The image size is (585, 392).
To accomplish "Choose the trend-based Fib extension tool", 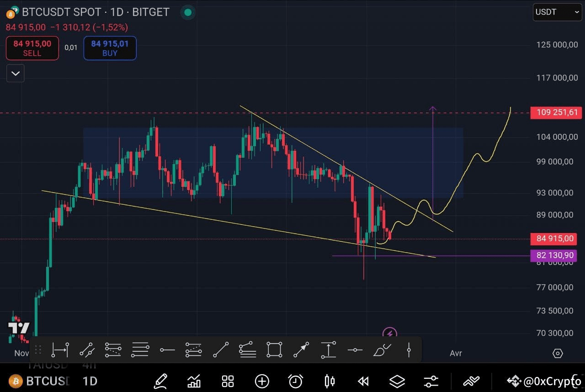I will point(194,350).
